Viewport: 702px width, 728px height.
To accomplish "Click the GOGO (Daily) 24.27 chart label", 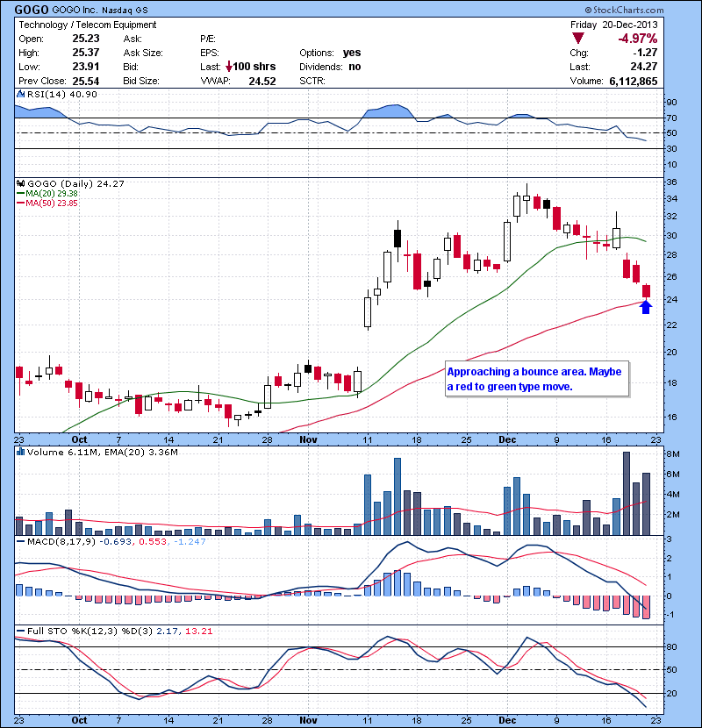I will point(75,184).
